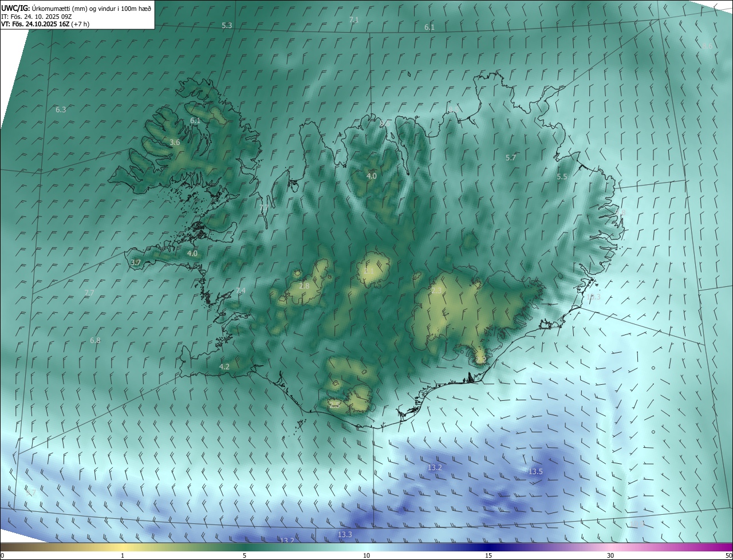Screen dimensions: 733x560
Task: Click the 5 tick on the color scale
Action: 245,555
